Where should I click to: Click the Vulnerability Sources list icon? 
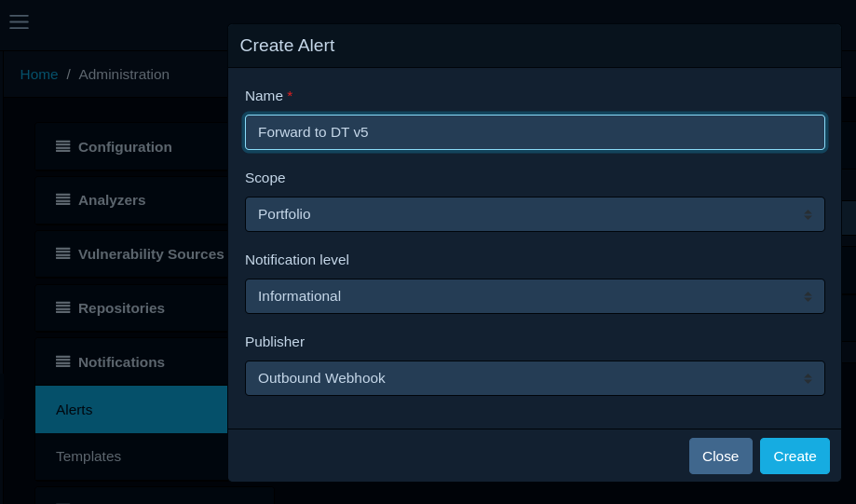click(63, 253)
